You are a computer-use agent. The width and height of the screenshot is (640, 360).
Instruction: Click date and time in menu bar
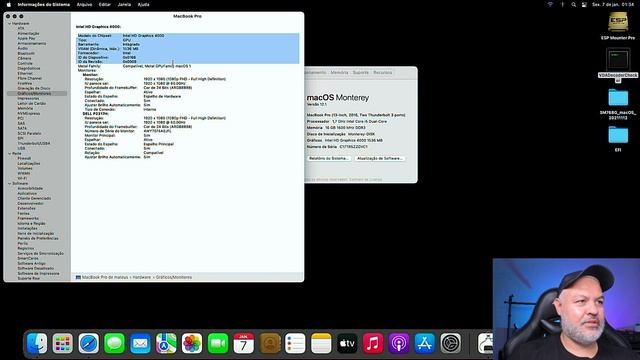pyautogui.click(x=613, y=4)
